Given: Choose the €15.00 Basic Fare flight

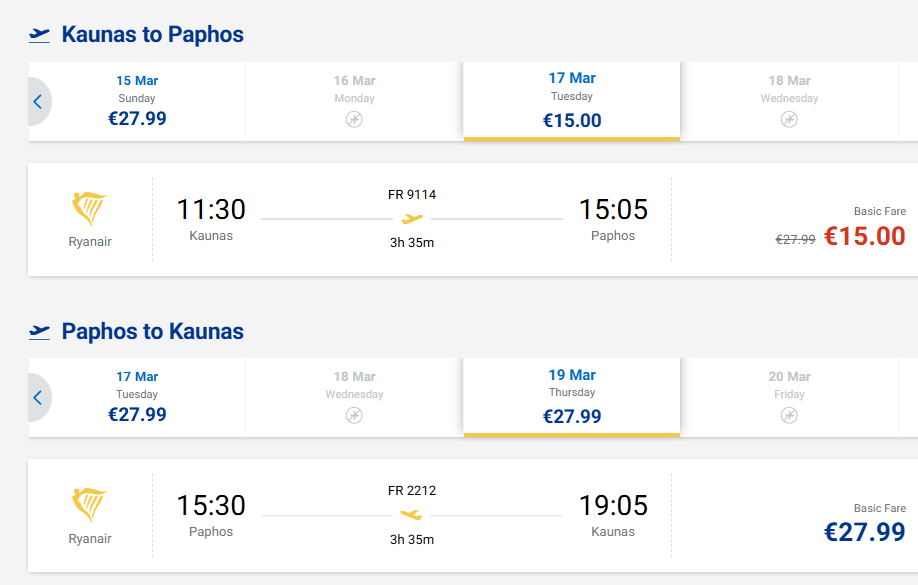Looking at the screenshot, I should click(x=864, y=236).
